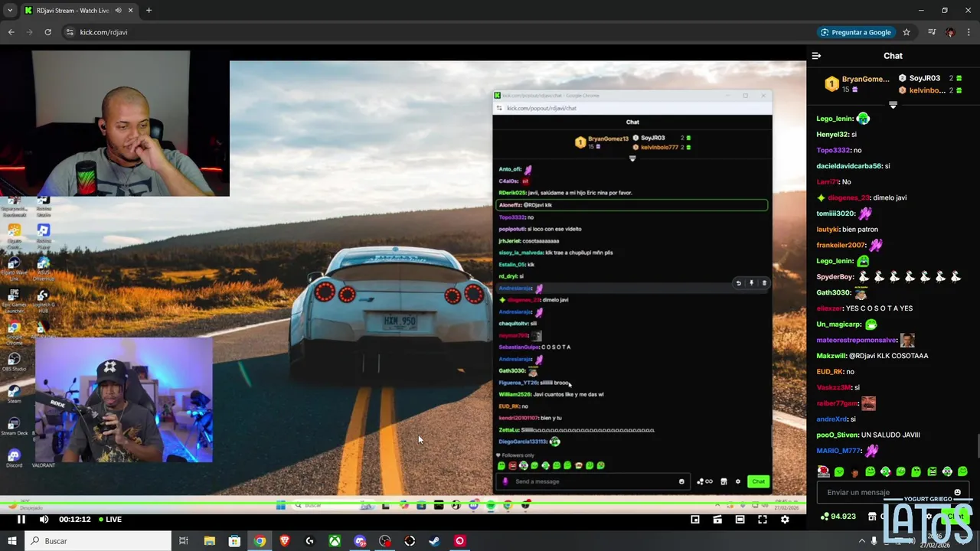Screen dimensions: 980x551
Task: Click reply icon on hovered popout message
Action: click(738, 283)
